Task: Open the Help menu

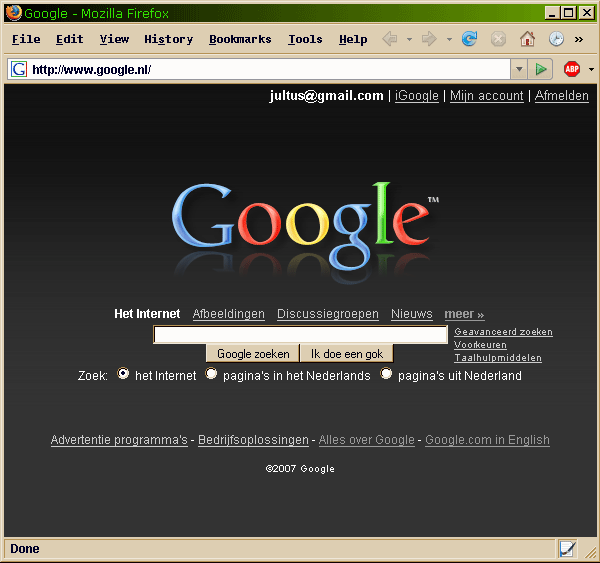Action: 353,39
